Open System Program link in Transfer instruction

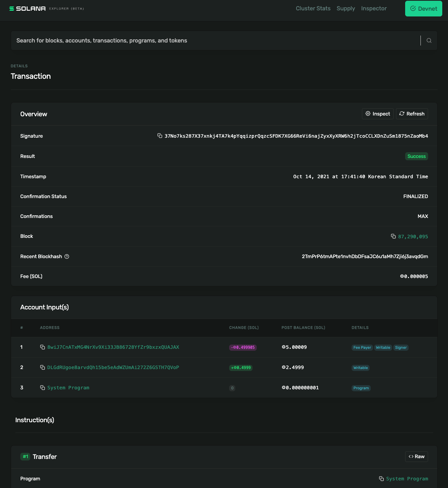coord(407,479)
